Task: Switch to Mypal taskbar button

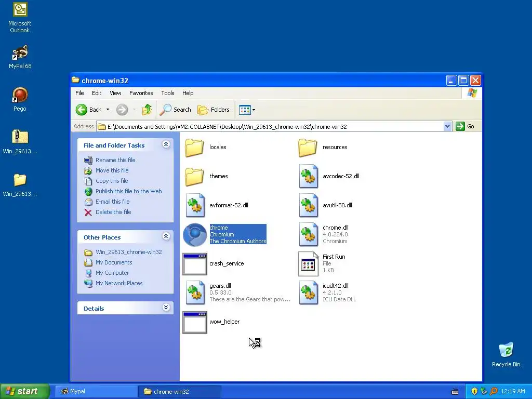Action: tap(96, 391)
